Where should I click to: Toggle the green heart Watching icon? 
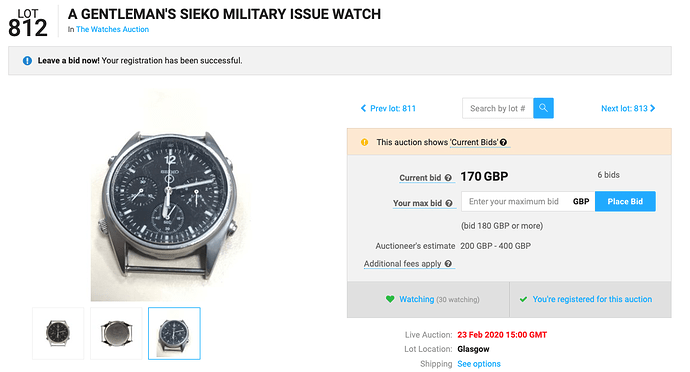(x=390, y=299)
